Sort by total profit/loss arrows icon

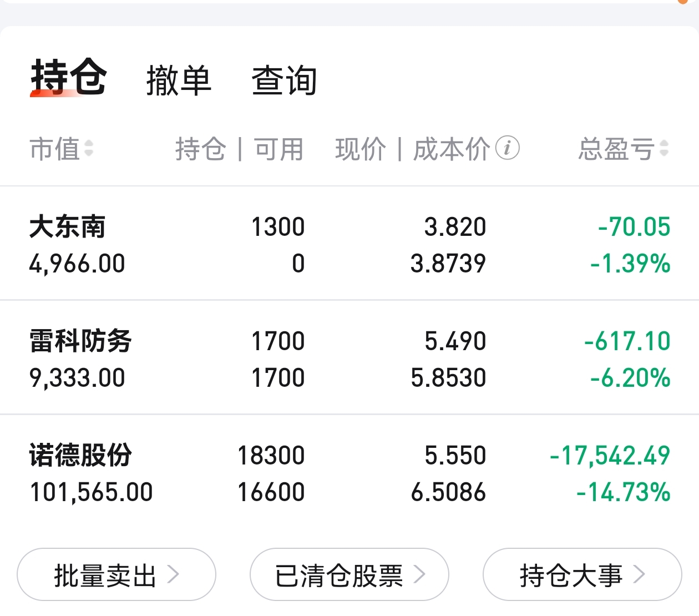tap(664, 148)
